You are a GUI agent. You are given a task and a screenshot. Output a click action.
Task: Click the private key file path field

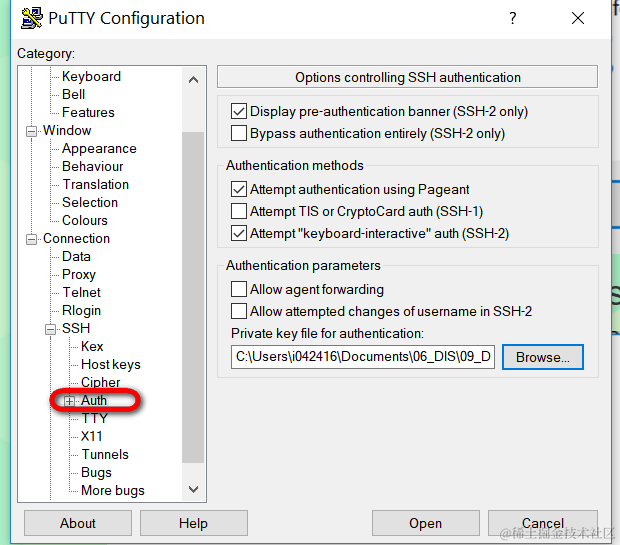[x=363, y=357]
